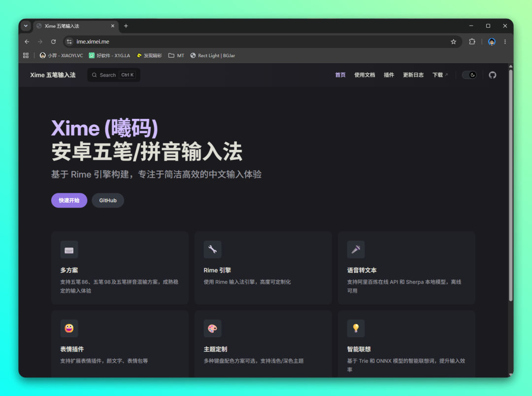
Task: Go to the 首页 nav item
Action: (x=340, y=75)
